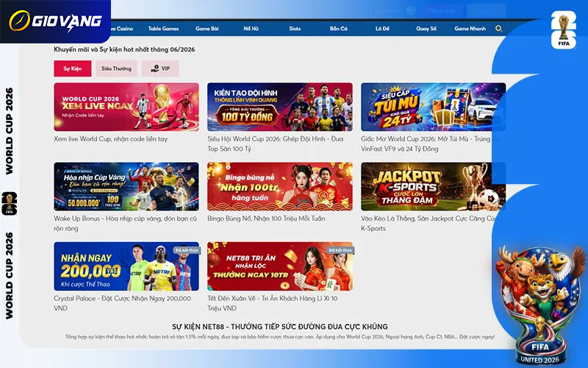
Task: Open the Jackpot K-Sports banner
Action: pos(433,187)
